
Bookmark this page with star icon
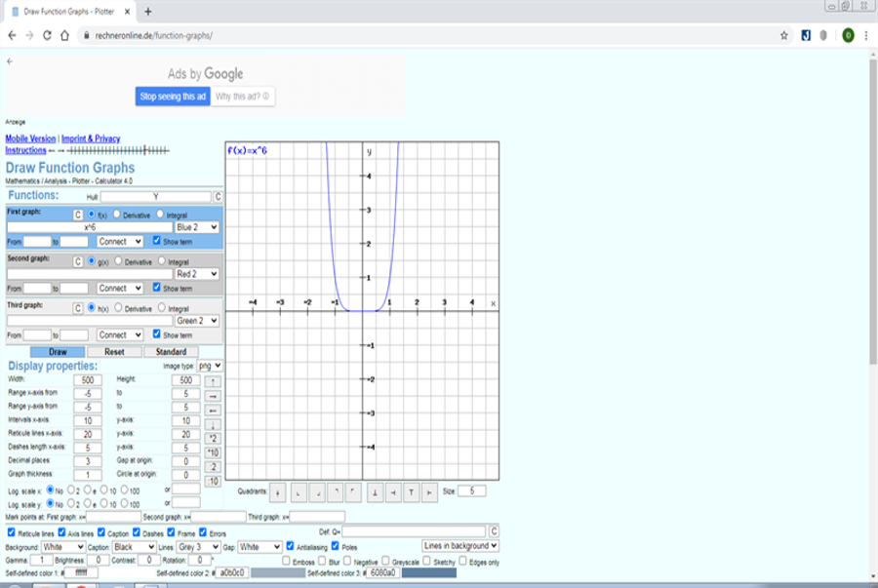coord(784,35)
